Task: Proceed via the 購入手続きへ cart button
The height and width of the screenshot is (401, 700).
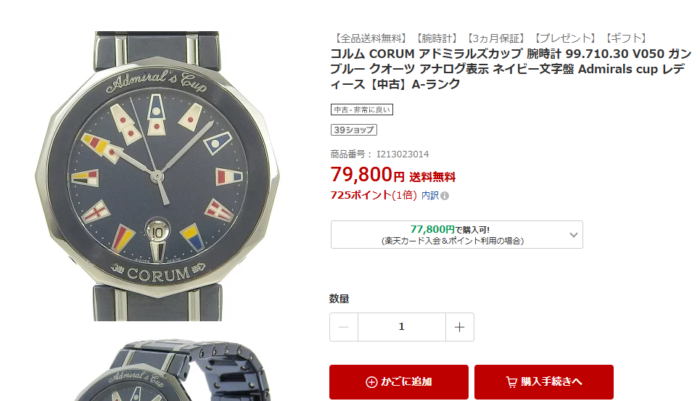Action: pyautogui.click(x=544, y=382)
